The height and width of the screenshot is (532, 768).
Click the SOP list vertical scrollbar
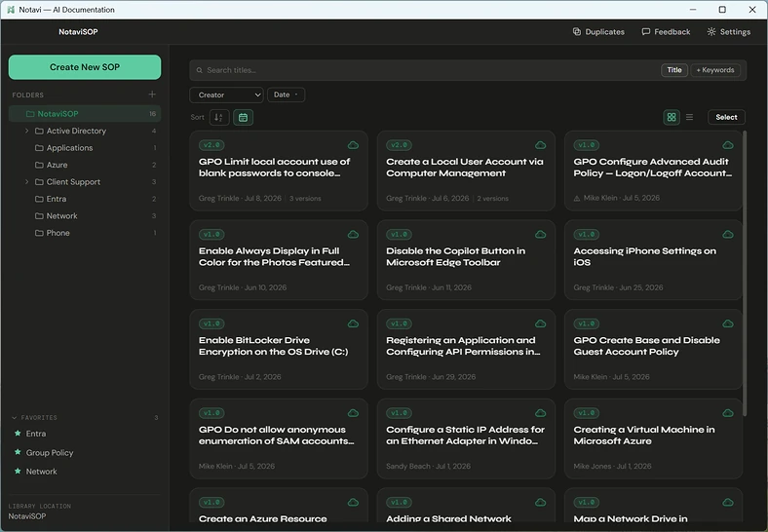pos(745,274)
